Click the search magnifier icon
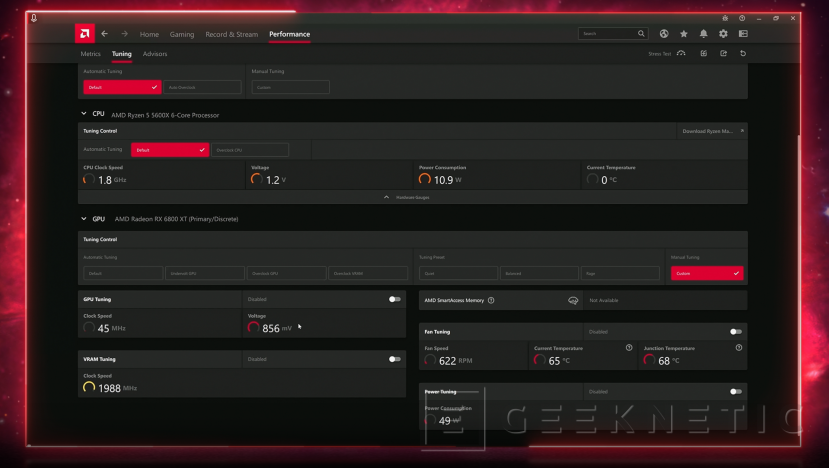This screenshot has height=468, width=829. click(641, 34)
